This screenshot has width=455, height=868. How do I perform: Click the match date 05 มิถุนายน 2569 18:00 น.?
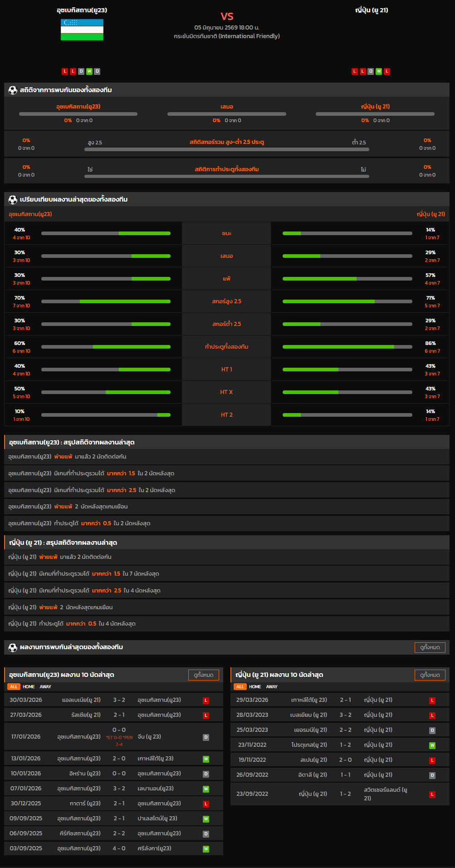[227, 28]
